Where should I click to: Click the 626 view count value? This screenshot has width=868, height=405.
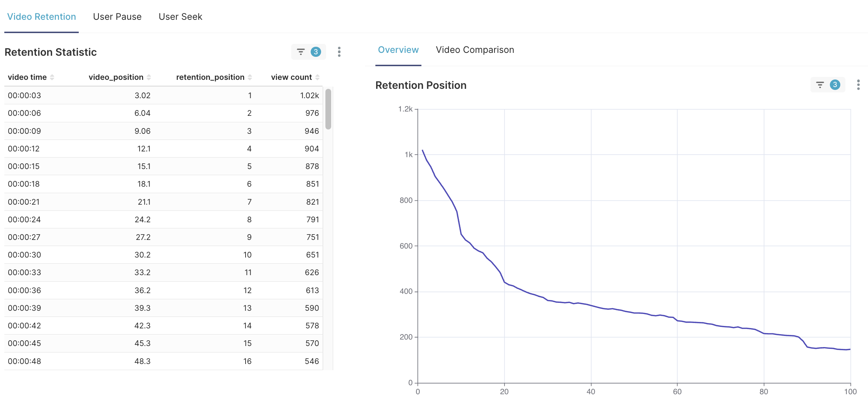tap(312, 272)
